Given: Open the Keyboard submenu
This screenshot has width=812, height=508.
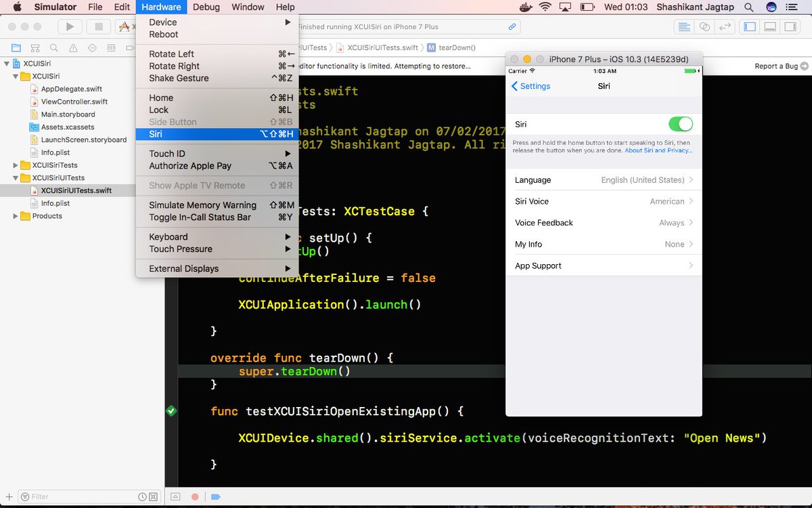Looking at the screenshot, I should click(217, 237).
